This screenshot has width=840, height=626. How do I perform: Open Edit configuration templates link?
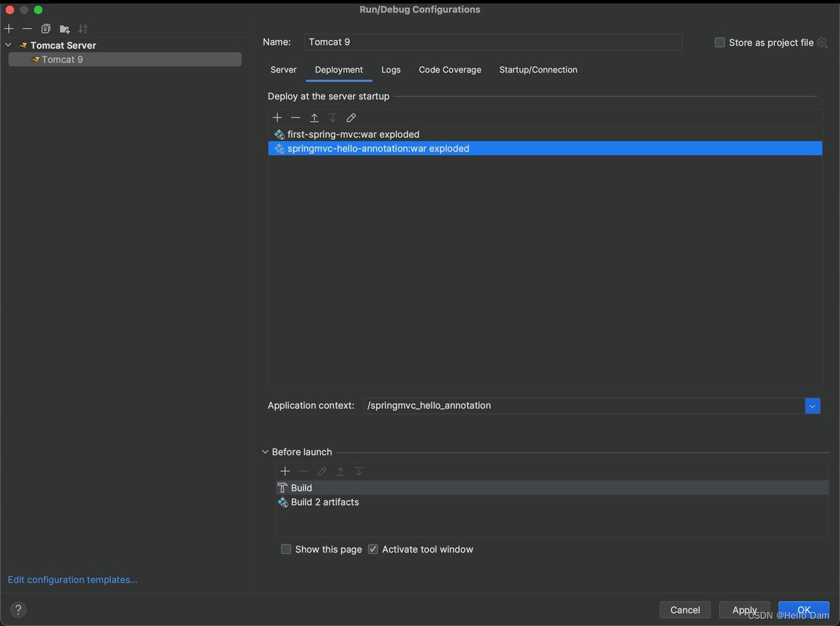[72, 579]
